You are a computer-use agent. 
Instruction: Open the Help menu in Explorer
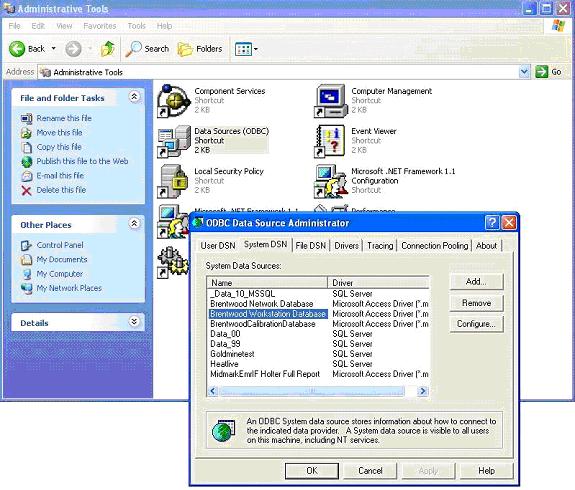[164, 26]
